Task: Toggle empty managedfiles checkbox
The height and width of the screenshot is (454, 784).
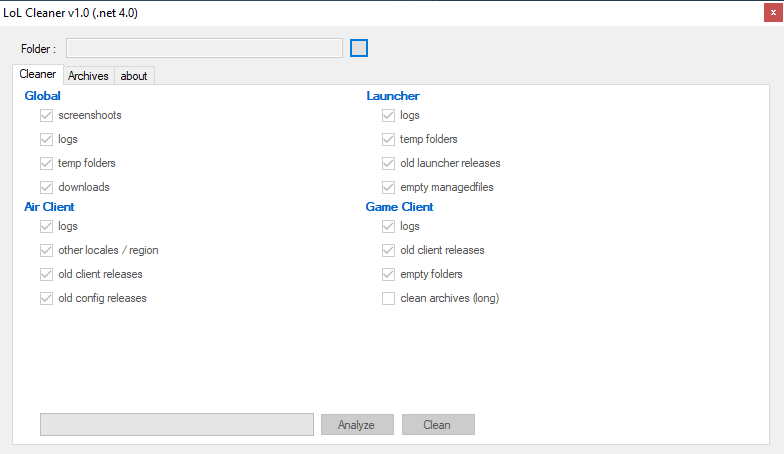Action: click(388, 188)
